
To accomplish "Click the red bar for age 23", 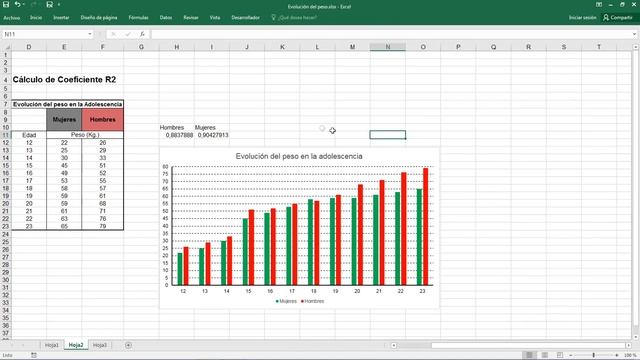I will pyautogui.click(x=426, y=227).
